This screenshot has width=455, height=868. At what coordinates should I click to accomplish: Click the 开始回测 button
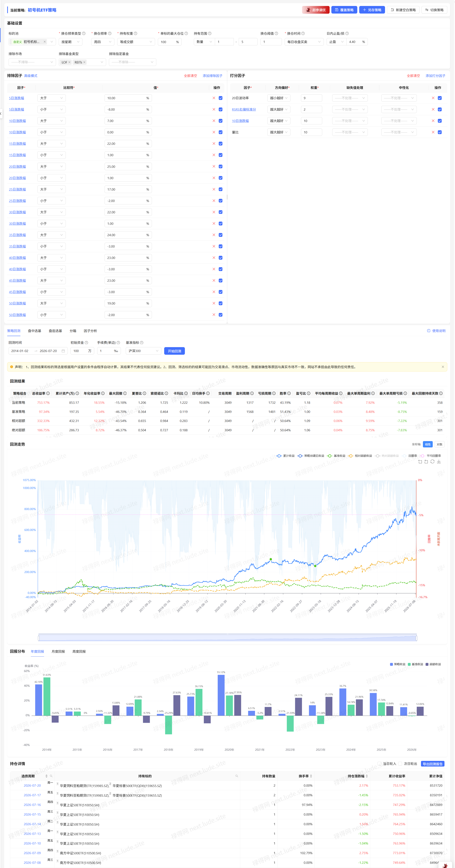click(x=174, y=351)
